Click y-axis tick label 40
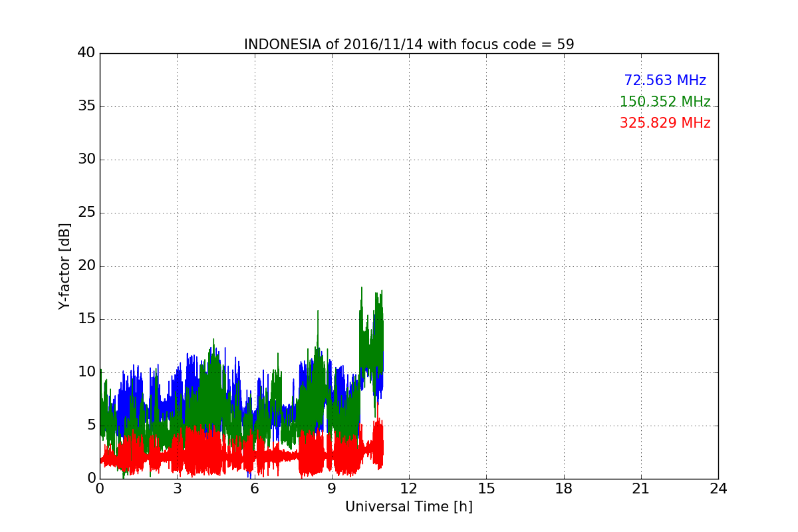Viewport: 798px width, 532px height. [86, 53]
